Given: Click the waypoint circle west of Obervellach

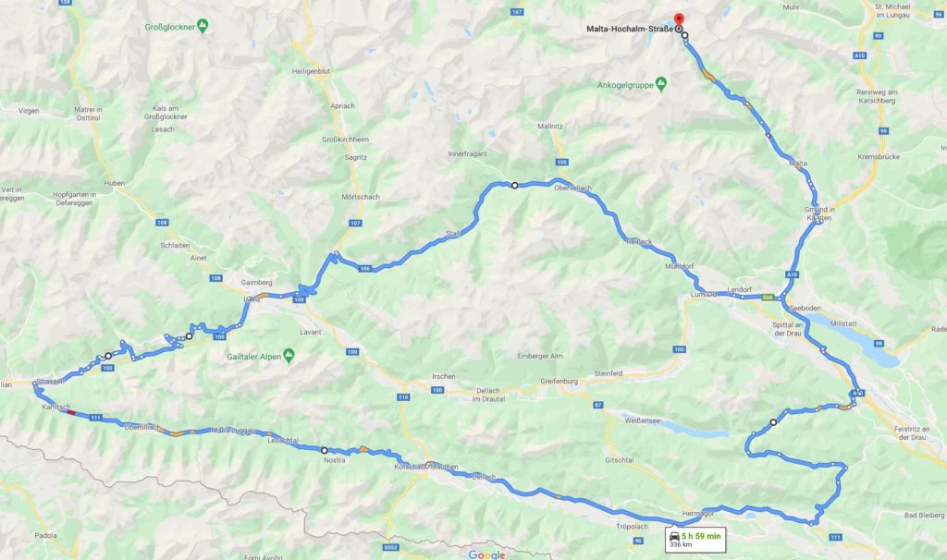Looking at the screenshot, I should point(514,185).
